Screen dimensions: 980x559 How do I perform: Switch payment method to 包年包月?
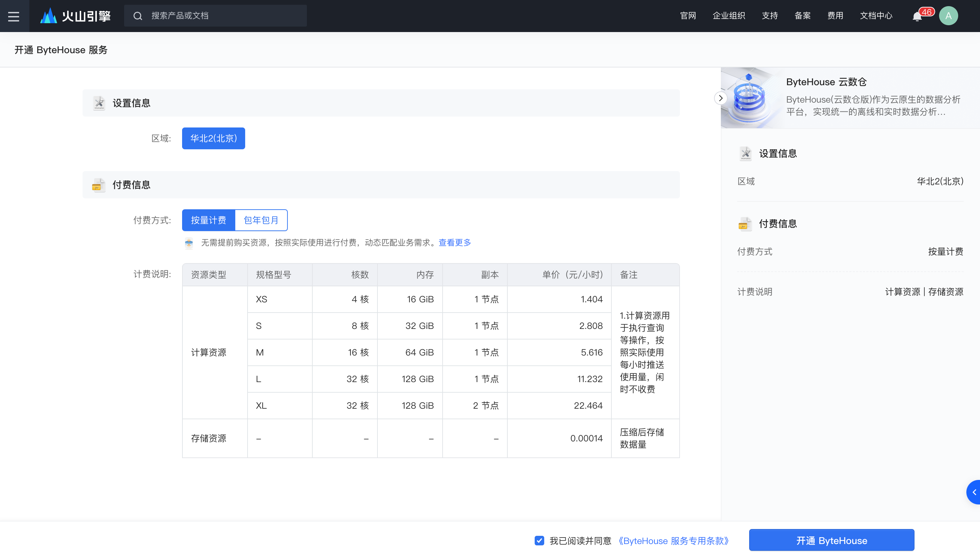pos(261,220)
